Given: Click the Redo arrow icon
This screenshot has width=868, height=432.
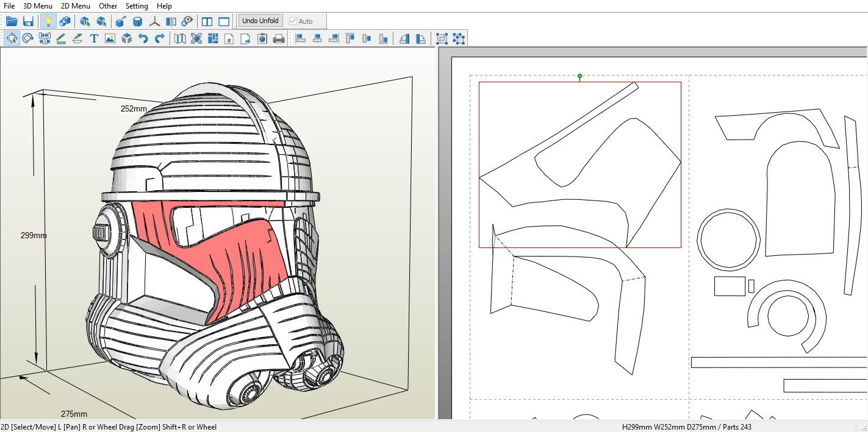Looking at the screenshot, I should [159, 38].
